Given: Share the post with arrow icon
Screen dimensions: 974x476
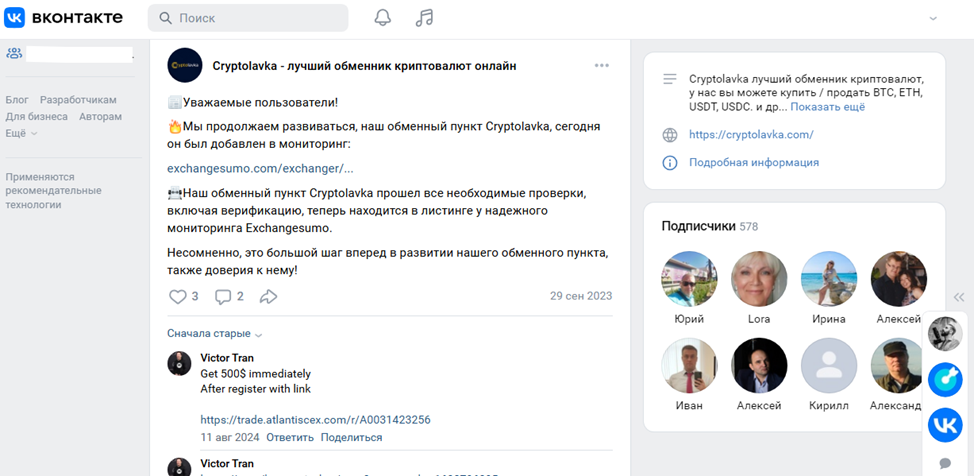Looking at the screenshot, I should [x=268, y=296].
